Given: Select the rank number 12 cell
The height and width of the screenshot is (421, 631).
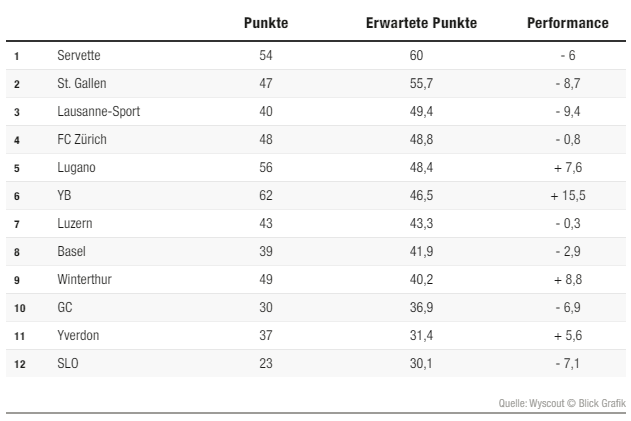Looking at the screenshot, I should (19, 364).
